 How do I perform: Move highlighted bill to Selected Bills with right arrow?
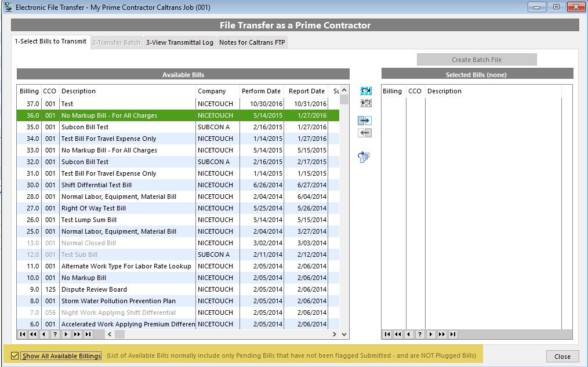(x=365, y=121)
